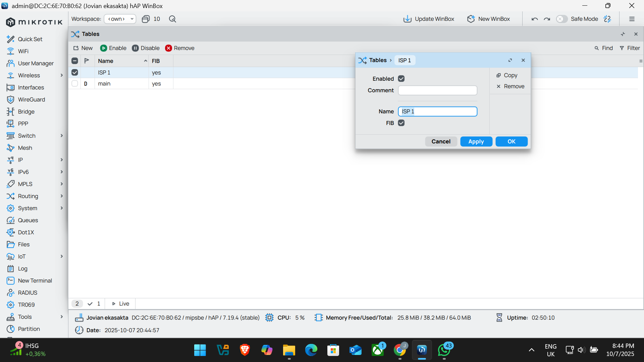Click the workspace windows count icon
Screen dimensions: 644x362
pyautogui.click(x=146, y=19)
